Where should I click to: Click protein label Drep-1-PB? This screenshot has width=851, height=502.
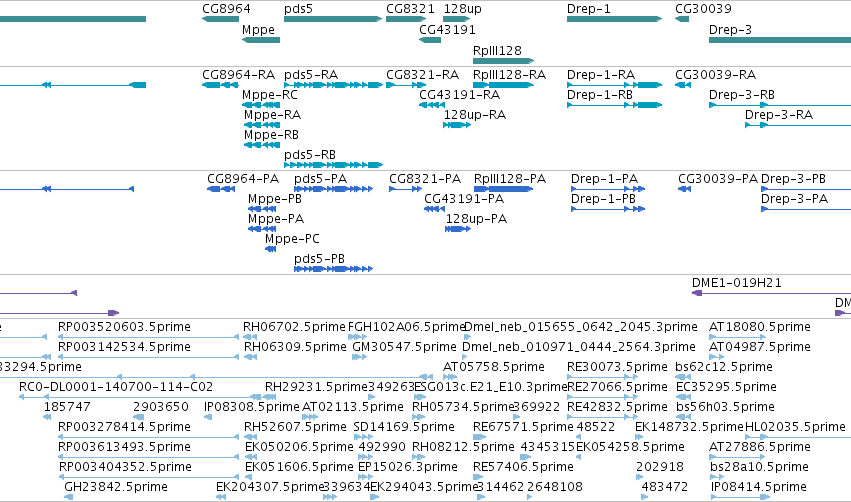[603, 199]
